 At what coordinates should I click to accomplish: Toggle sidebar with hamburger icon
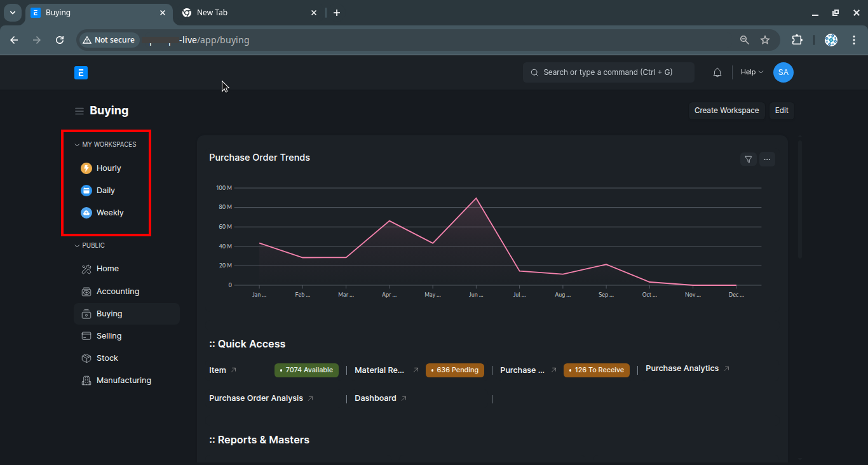[79, 111]
